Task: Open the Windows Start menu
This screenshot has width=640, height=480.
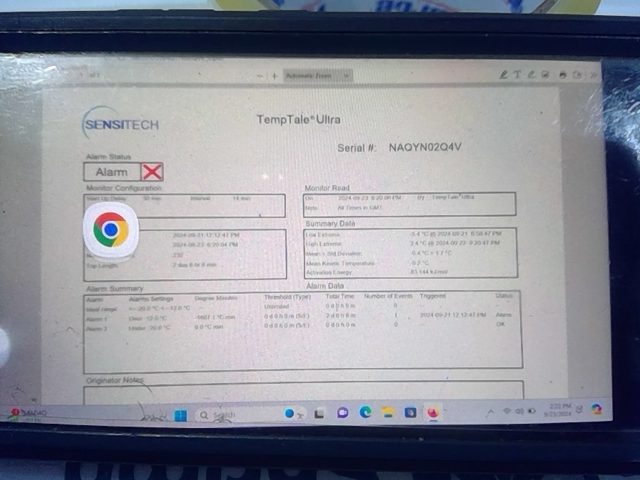Action: click(180, 416)
